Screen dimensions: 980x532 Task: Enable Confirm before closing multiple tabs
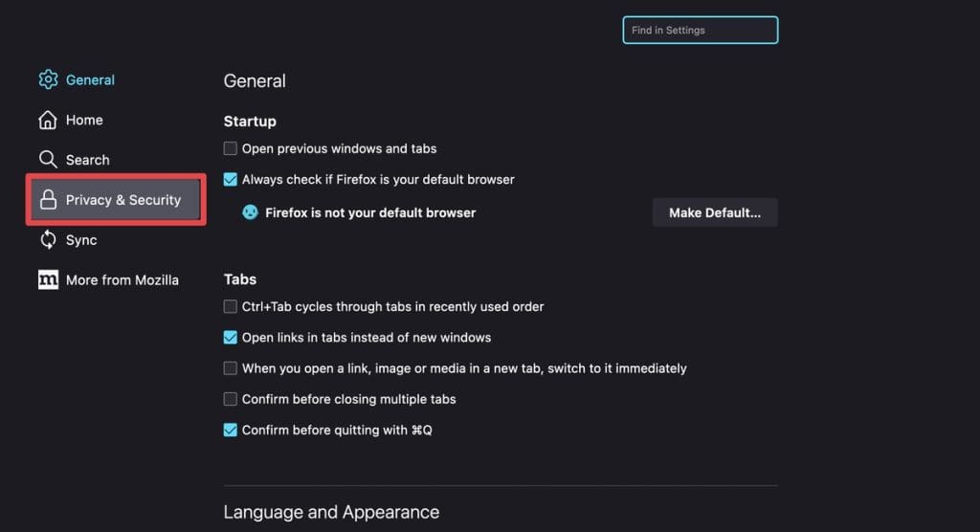click(x=231, y=399)
